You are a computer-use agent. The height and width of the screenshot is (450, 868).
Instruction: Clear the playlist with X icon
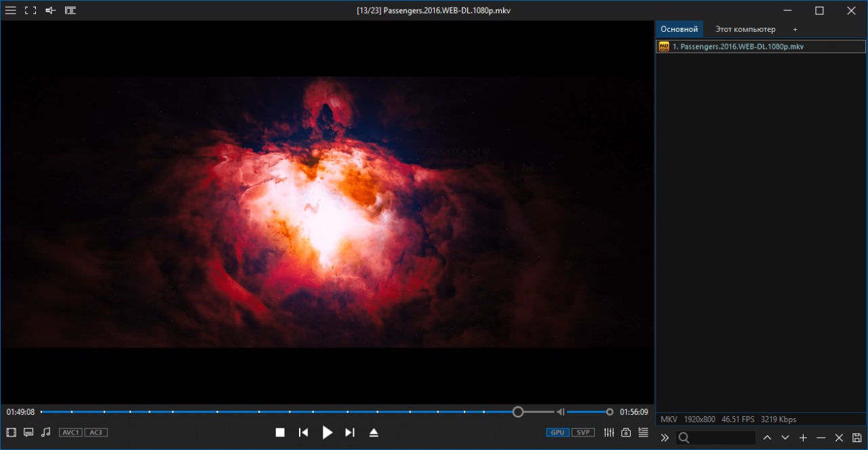839,438
